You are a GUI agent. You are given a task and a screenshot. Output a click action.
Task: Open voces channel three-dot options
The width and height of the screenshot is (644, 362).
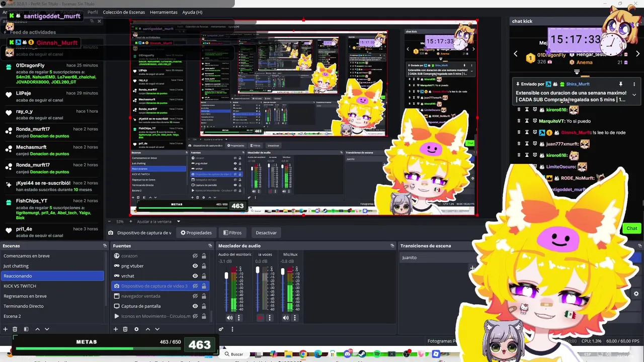click(x=270, y=318)
